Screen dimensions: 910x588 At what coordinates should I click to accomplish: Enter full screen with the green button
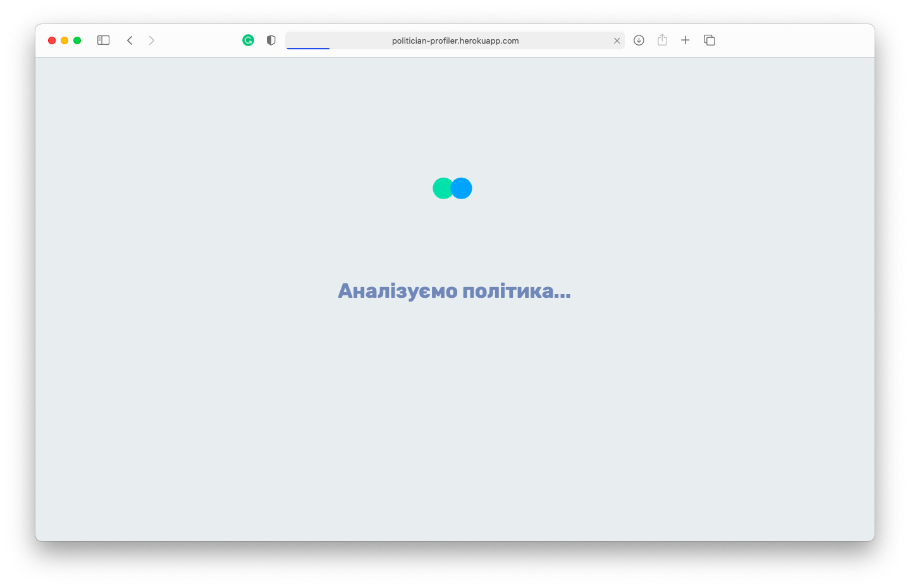[77, 40]
